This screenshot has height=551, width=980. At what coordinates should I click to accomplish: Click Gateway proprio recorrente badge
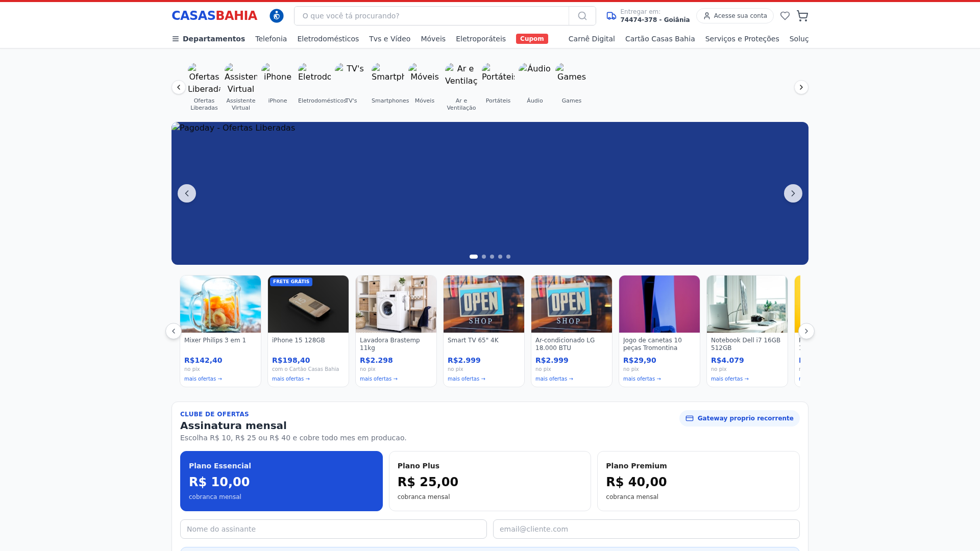(x=740, y=418)
